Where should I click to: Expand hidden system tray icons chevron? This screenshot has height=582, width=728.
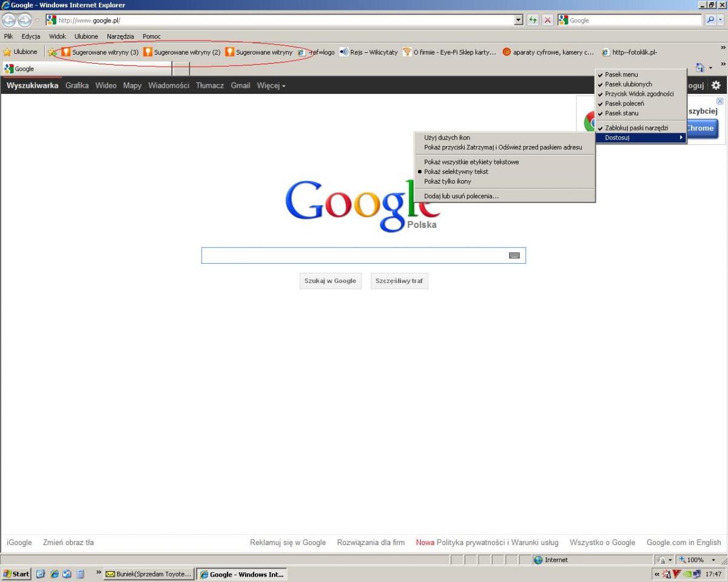657,574
